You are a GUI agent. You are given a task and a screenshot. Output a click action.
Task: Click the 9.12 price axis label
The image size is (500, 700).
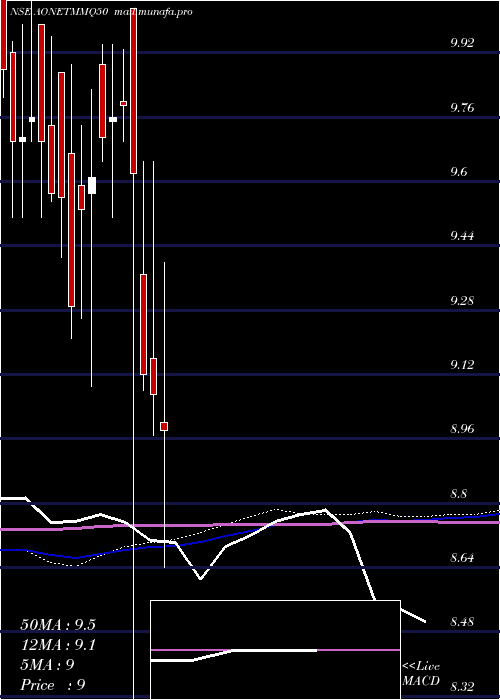click(x=462, y=365)
